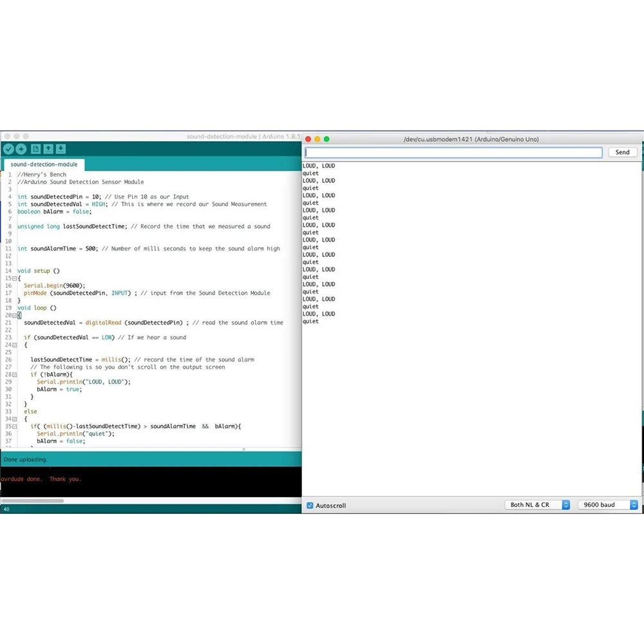Close the serial monitor with red button
This screenshot has height=644, width=644.
coord(308,139)
